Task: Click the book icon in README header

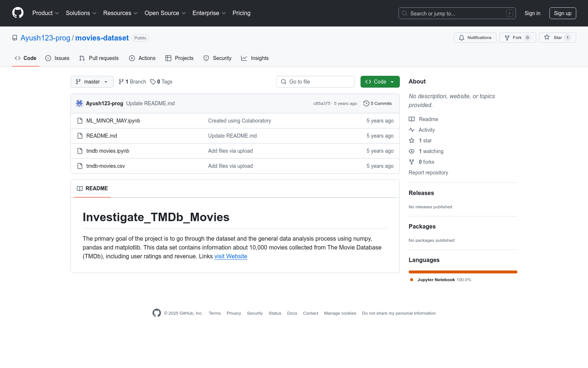Action: [80, 188]
